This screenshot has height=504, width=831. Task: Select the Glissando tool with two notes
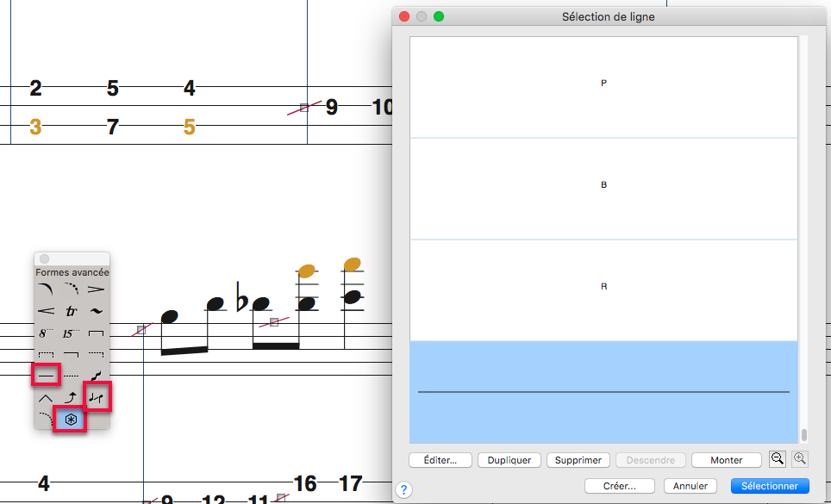coord(97,397)
